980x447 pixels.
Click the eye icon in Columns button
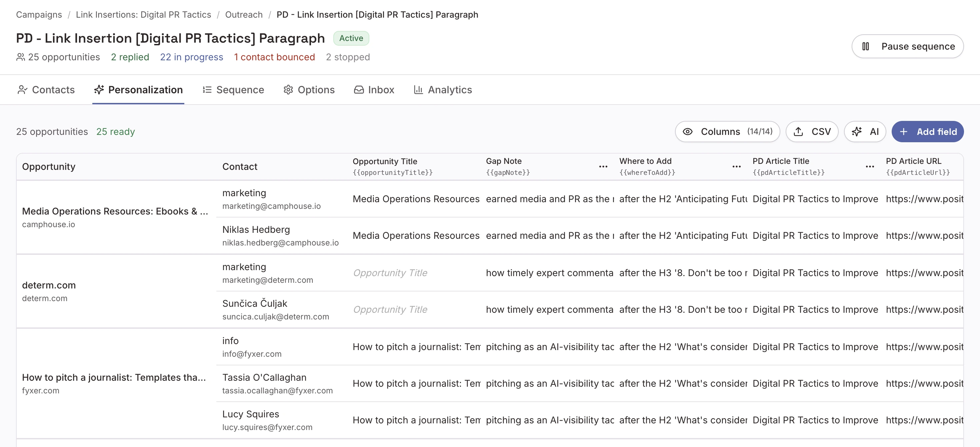pyautogui.click(x=687, y=132)
